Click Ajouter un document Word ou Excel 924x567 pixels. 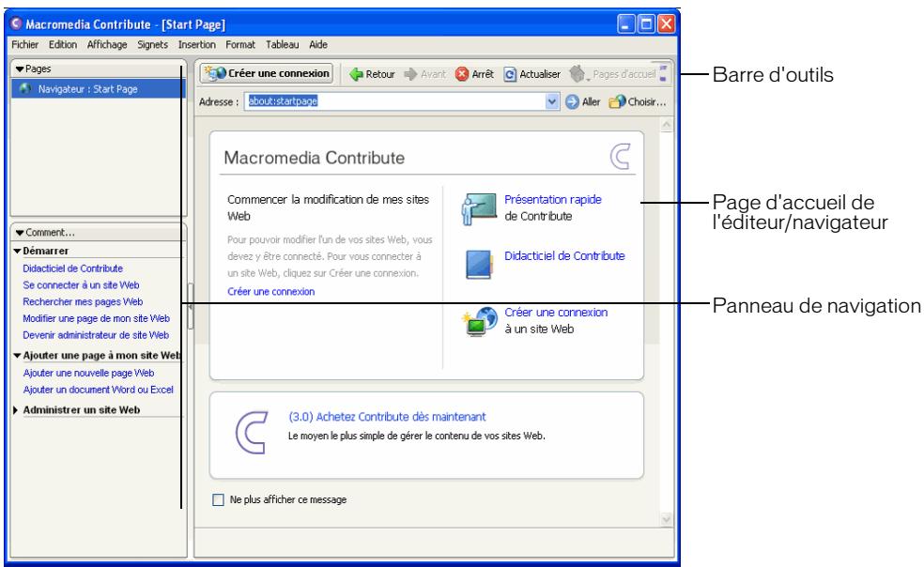pyautogui.click(x=99, y=390)
